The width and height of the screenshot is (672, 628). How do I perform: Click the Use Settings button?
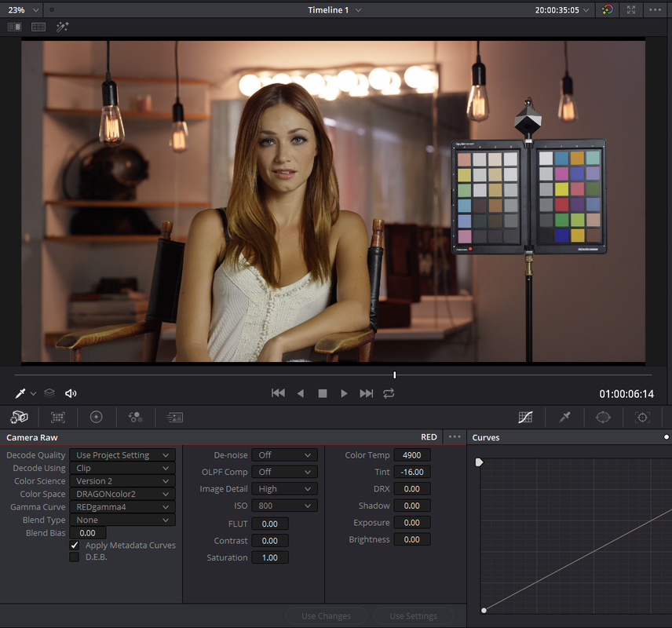[x=414, y=616]
